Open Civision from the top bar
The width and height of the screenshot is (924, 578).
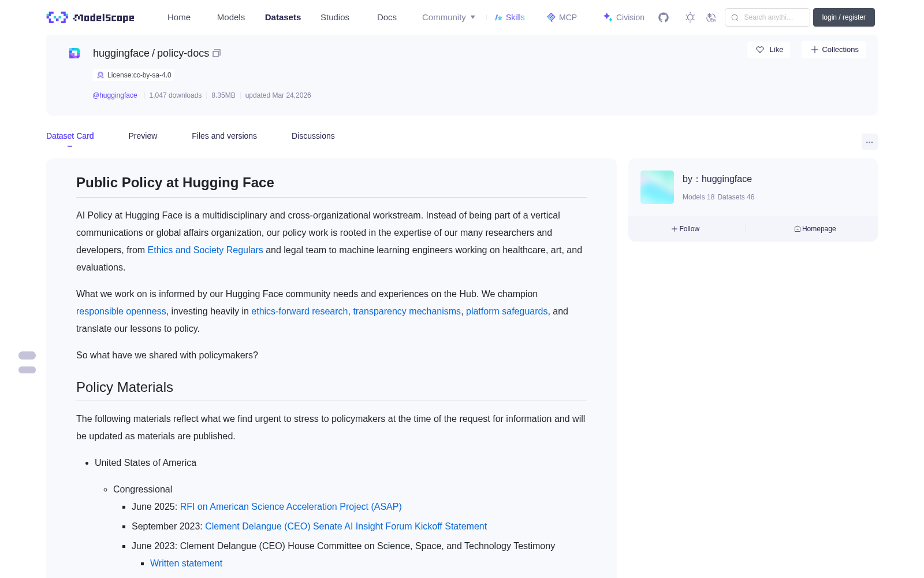pyautogui.click(x=624, y=17)
